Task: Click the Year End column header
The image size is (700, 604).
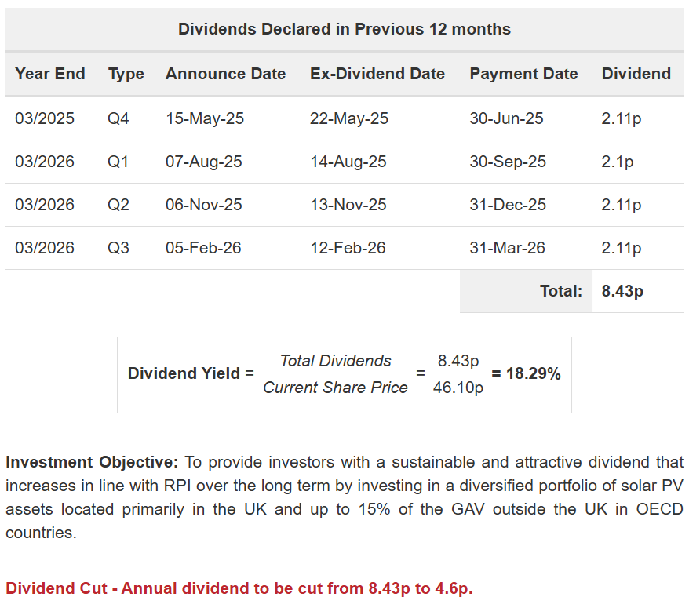Action: (x=50, y=74)
